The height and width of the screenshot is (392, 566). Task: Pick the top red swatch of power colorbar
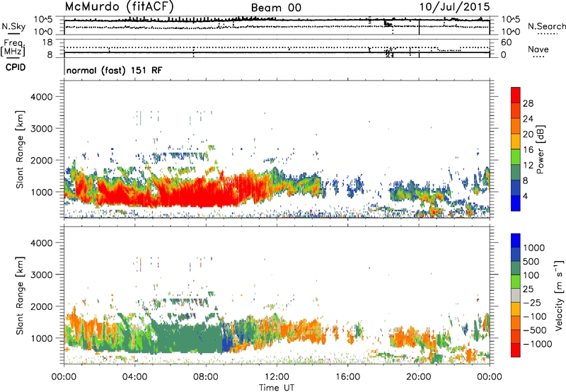(x=516, y=96)
